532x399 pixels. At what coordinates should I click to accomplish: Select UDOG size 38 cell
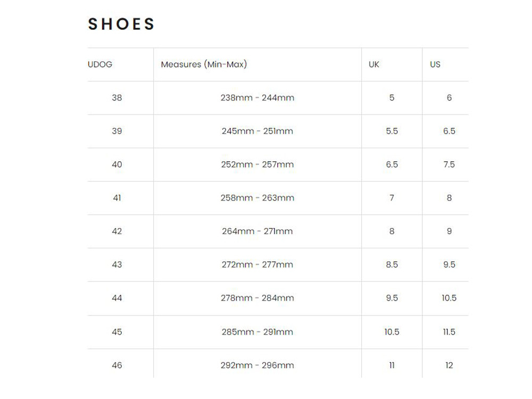click(x=117, y=98)
